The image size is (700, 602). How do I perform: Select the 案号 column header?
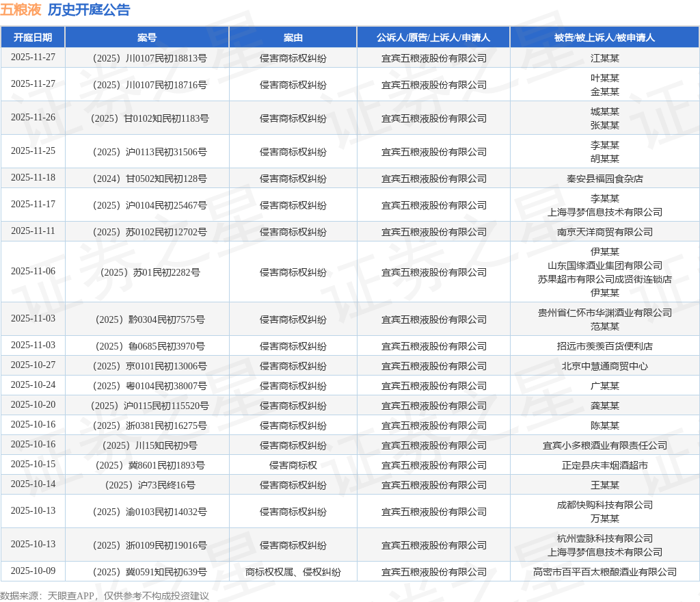[x=147, y=38]
